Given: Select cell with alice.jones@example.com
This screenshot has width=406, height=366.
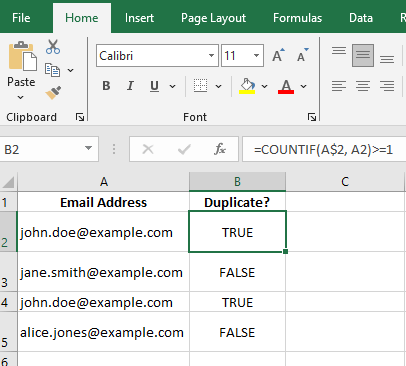Looking at the screenshot, I should tap(103, 332).
